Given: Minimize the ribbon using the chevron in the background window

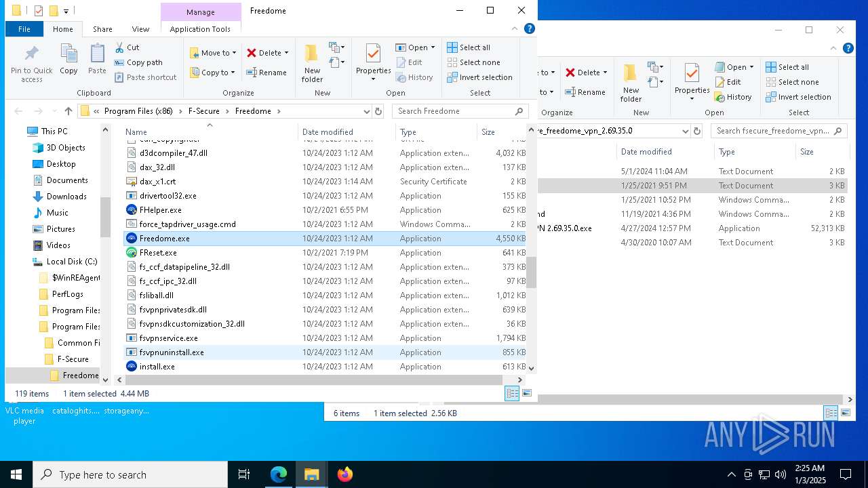Looking at the screenshot, I should (833, 49).
